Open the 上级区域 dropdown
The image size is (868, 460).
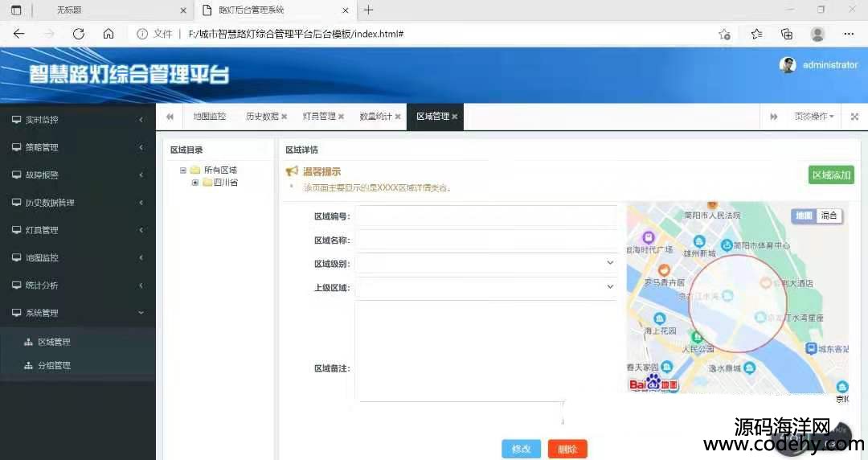487,288
